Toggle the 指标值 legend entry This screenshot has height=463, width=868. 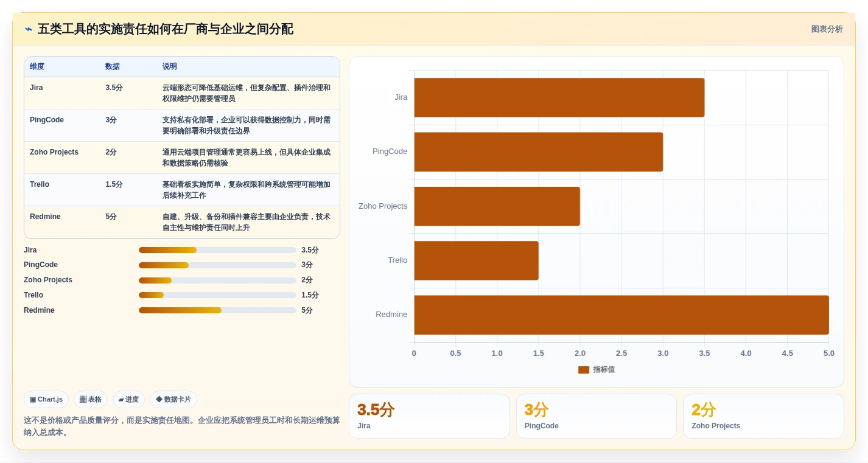(x=597, y=369)
